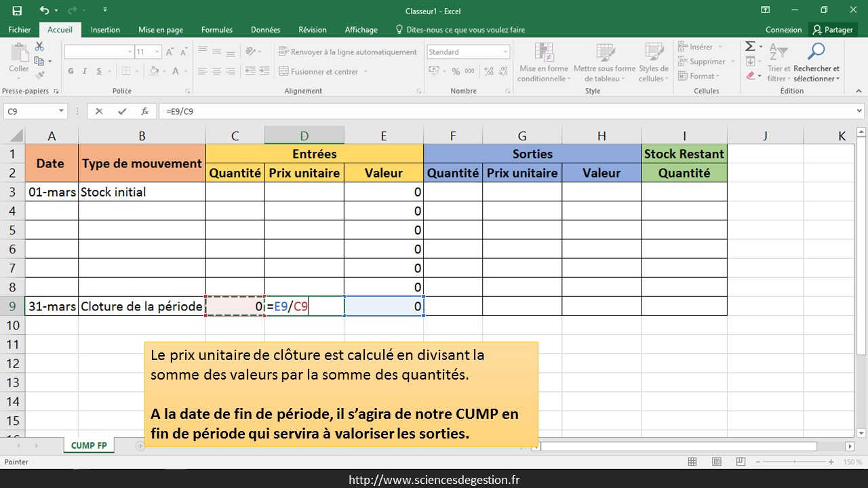Click the AutoSum sigma icon

(x=750, y=47)
